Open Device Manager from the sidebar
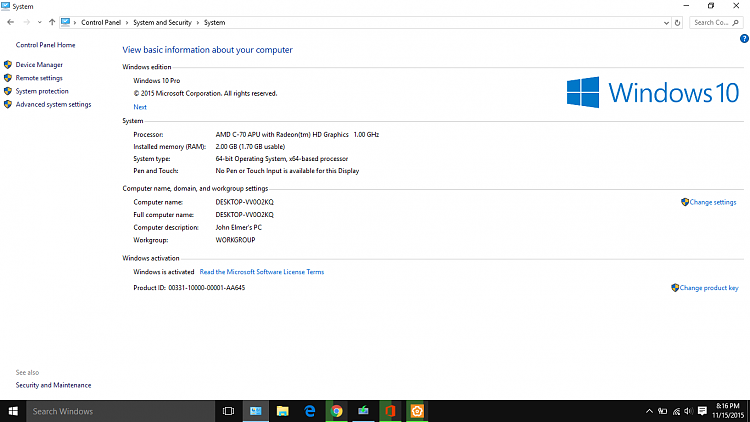 tap(39, 65)
